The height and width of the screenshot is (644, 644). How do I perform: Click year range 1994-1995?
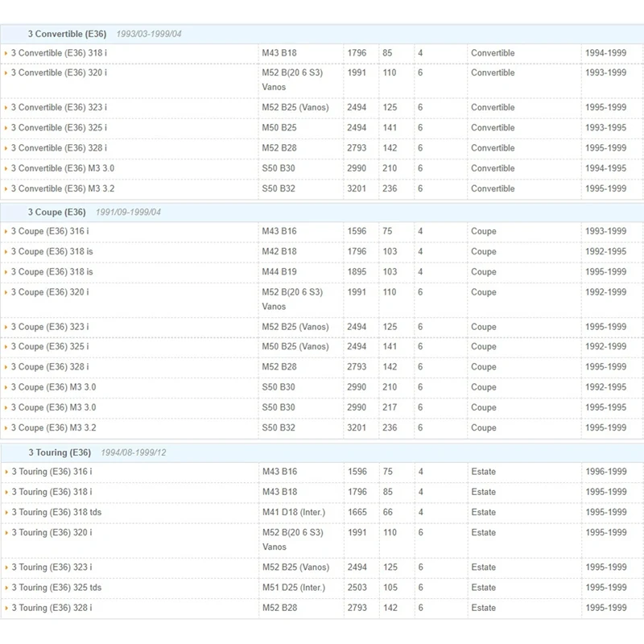(x=606, y=168)
